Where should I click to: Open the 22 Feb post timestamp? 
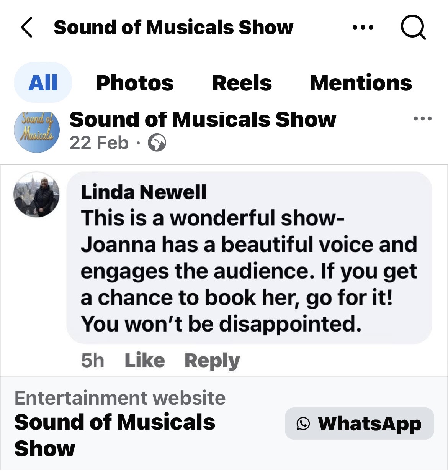(x=99, y=143)
